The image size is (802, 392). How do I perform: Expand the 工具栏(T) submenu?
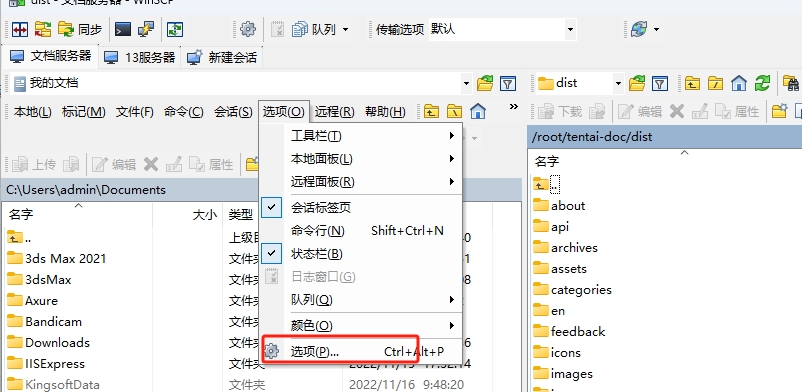pos(361,136)
